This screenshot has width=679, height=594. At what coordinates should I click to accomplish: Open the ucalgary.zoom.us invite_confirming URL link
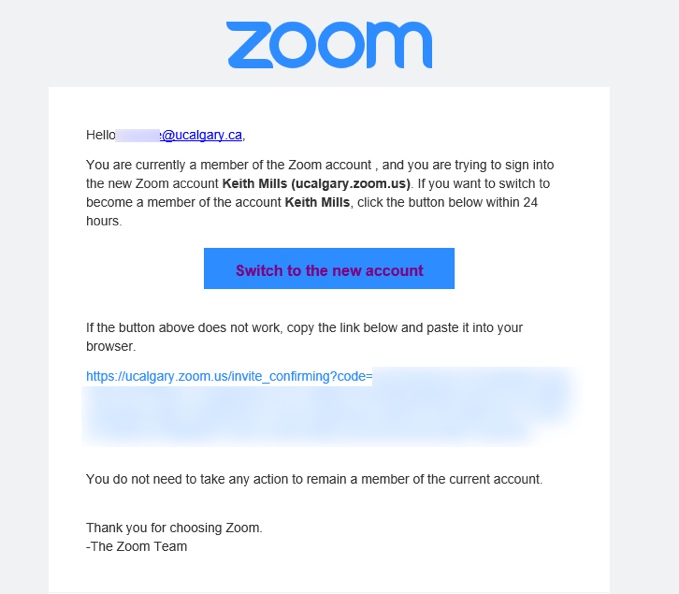[229, 376]
